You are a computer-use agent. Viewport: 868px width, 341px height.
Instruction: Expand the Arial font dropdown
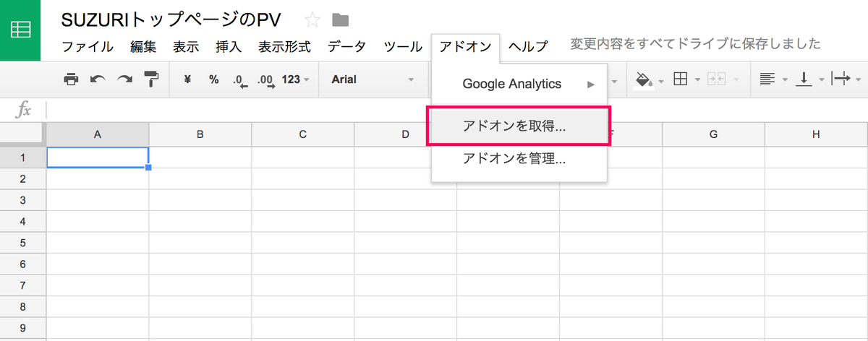[373, 79]
